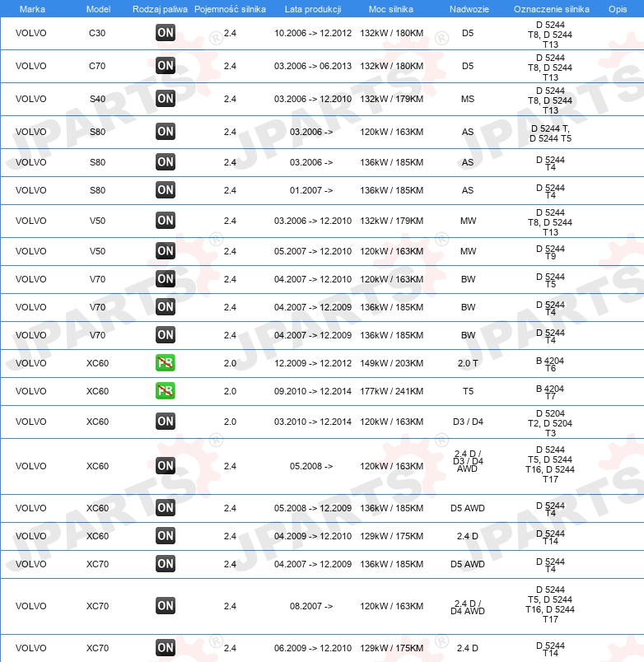
Task: Click the ON diesel icon in the C30 row
Action: tap(165, 33)
